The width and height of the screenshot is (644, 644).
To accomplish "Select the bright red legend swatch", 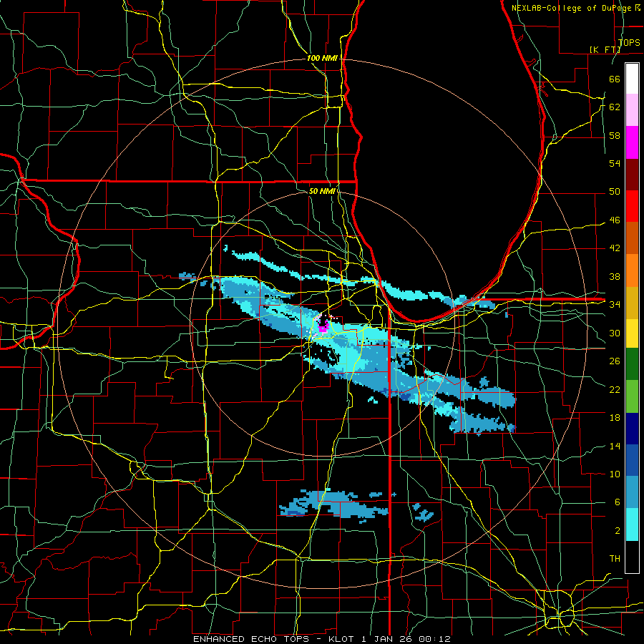I will pyautogui.click(x=632, y=206).
